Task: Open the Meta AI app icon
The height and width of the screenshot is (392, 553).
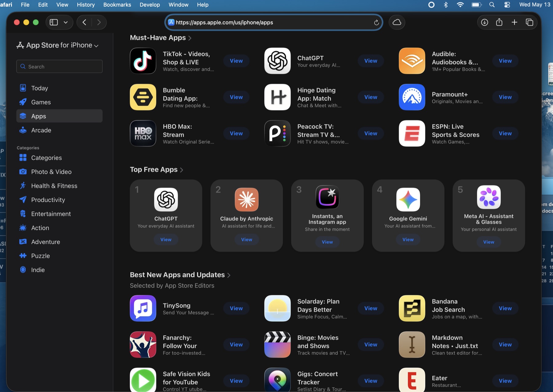Action: coord(489,197)
